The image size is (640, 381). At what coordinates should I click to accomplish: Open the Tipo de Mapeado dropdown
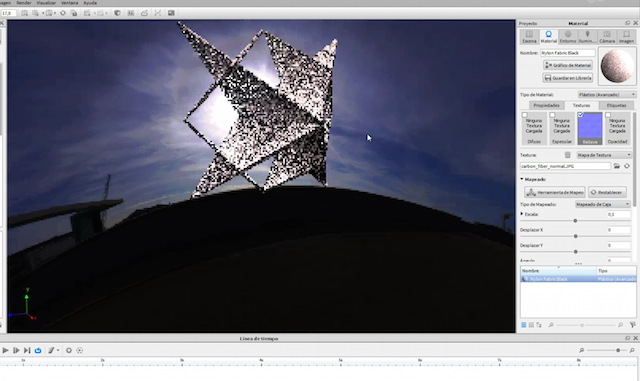[x=602, y=204]
